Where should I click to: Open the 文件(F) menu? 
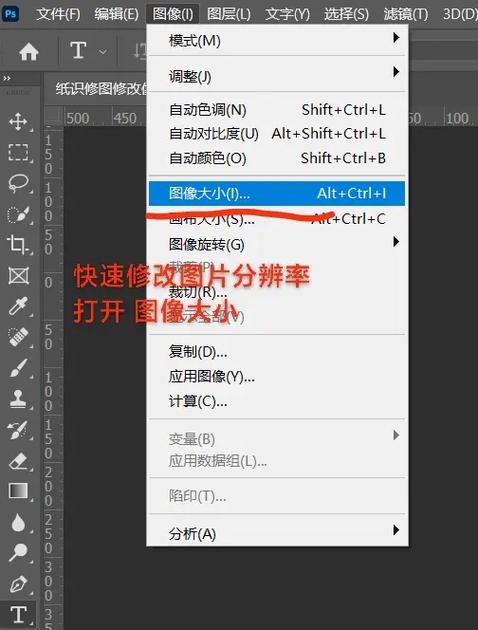(58, 14)
